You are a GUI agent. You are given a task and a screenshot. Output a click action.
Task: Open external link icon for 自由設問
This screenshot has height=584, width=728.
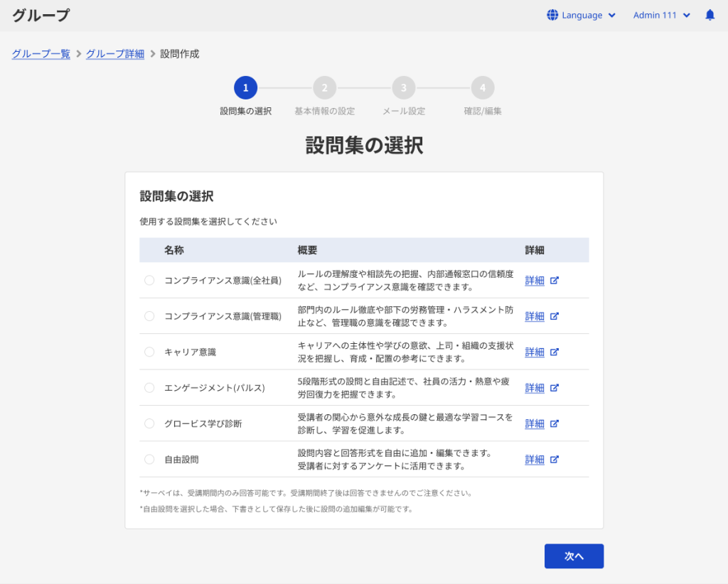pos(555,459)
